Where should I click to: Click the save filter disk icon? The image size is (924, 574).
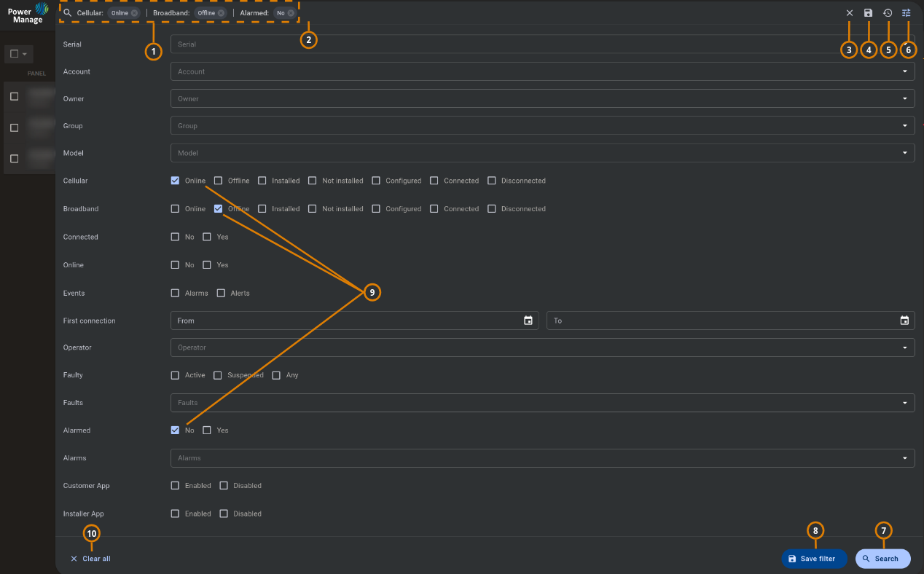pyautogui.click(x=868, y=12)
